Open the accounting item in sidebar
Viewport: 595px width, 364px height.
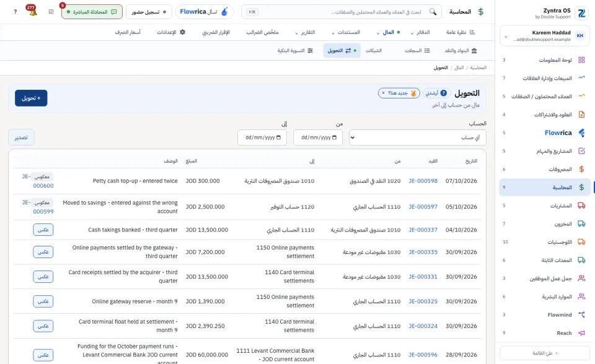coord(545,188)
